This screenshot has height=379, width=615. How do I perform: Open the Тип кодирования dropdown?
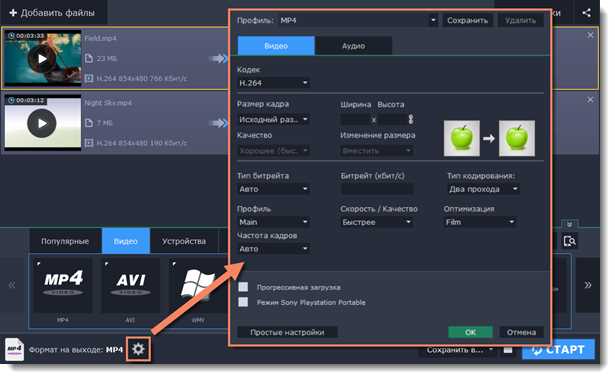pos(483,189)
